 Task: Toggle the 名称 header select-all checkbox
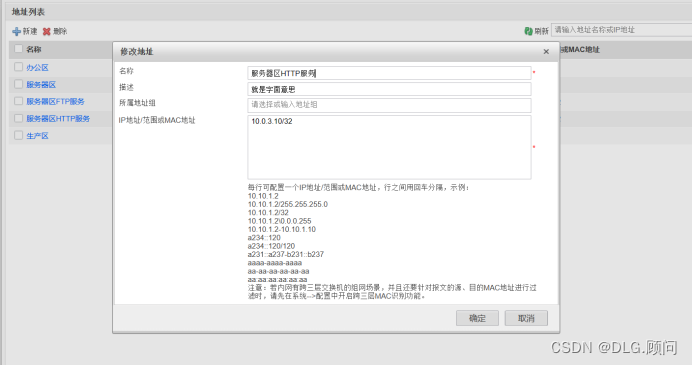tap(19, 49)
